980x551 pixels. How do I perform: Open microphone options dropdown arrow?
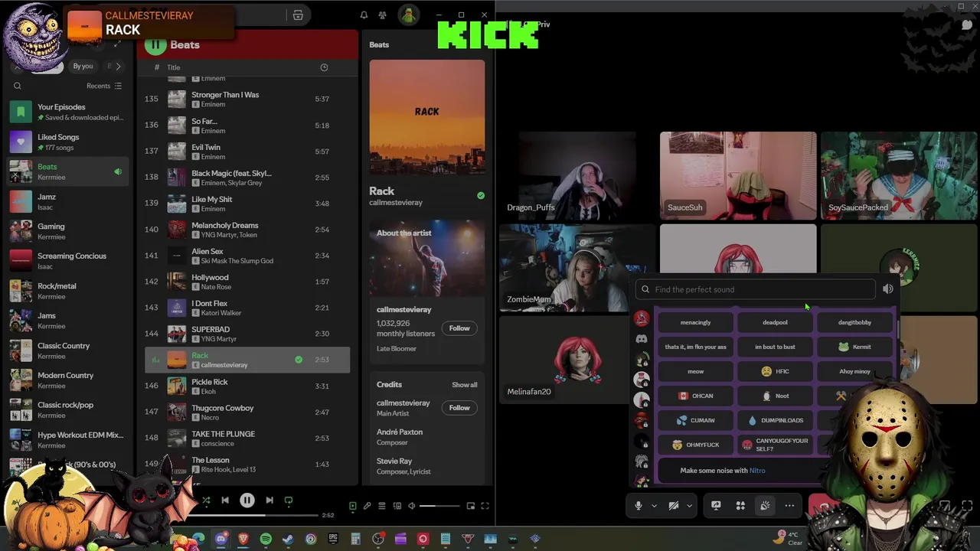(654, 505)
